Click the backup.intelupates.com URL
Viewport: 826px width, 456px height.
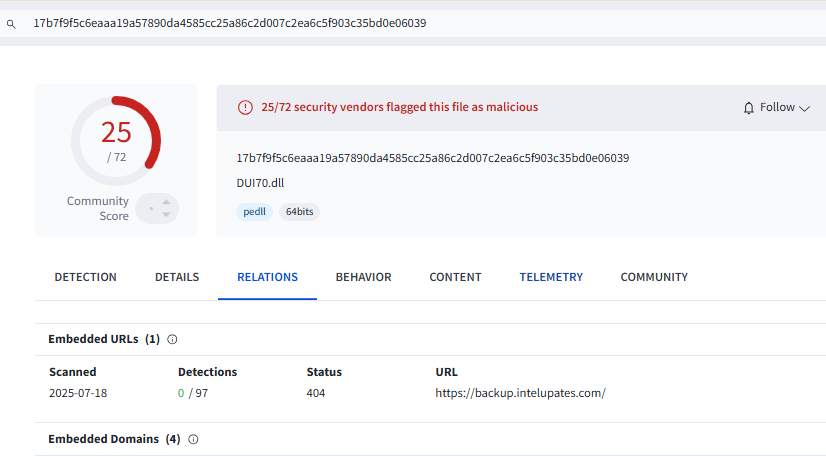(x=520, y=393)
